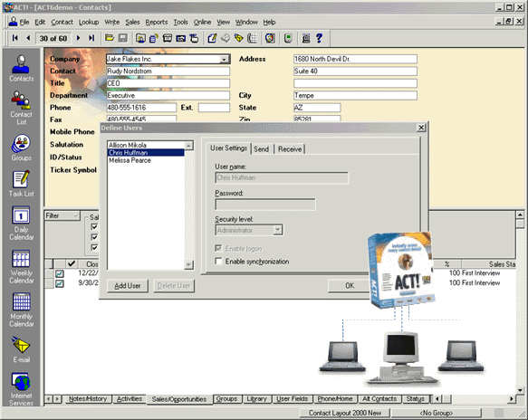The image size is (528, 420).
Task: Open the Security level dropdown
Action: [x=278, y=230]
